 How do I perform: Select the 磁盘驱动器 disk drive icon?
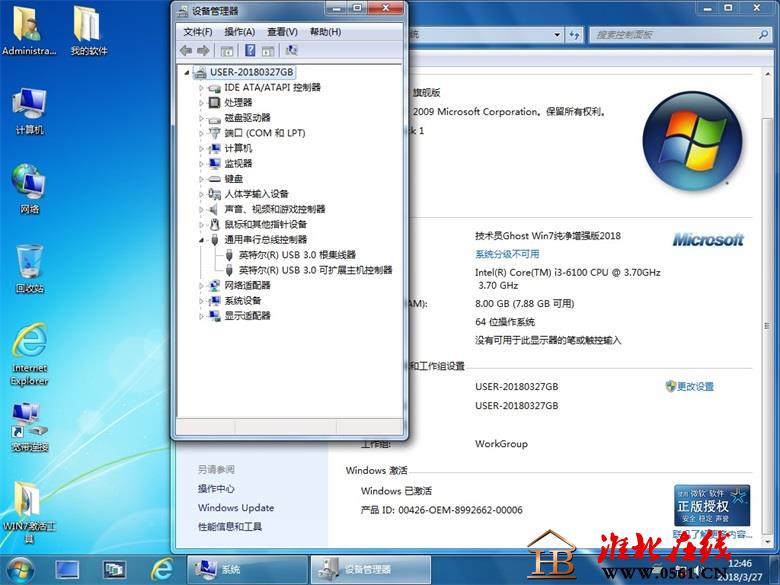[x=214, y=118]
